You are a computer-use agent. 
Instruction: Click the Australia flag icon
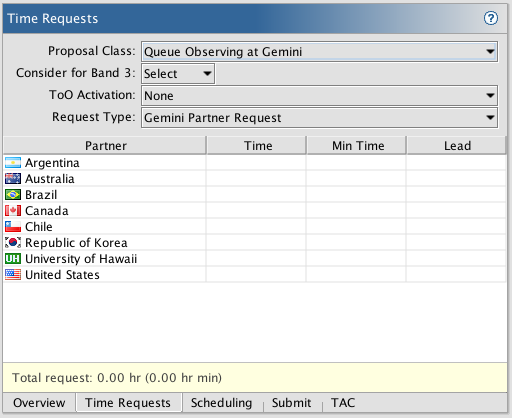(13, 179)
